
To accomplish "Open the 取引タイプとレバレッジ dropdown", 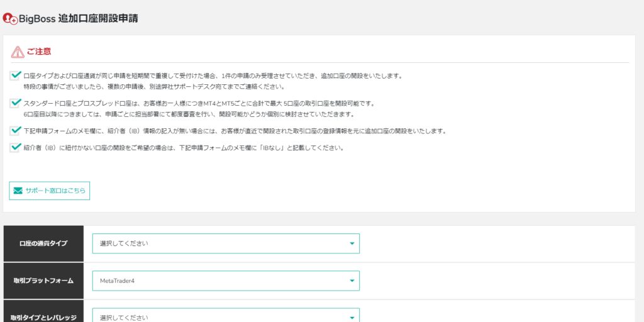I will (226, 316).
